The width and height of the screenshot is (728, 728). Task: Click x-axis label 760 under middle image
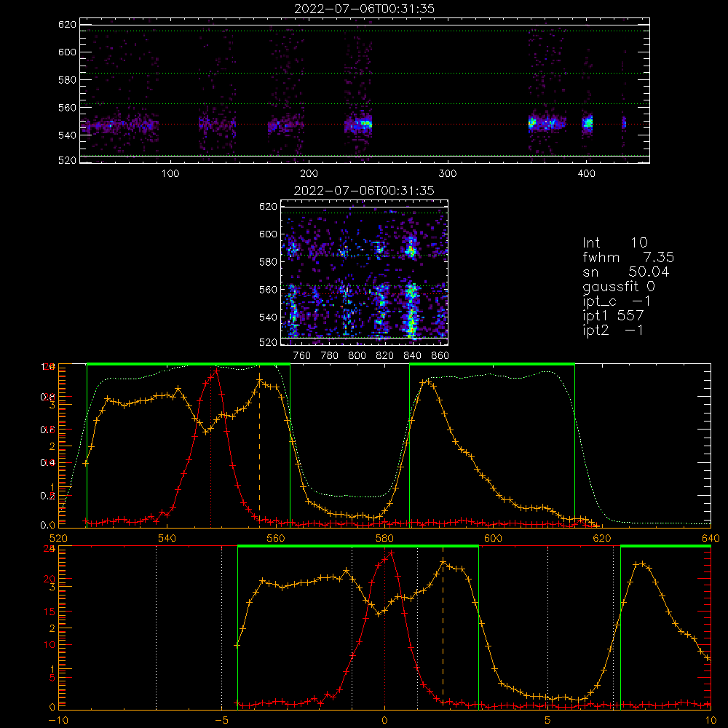[x=302, y=356]
